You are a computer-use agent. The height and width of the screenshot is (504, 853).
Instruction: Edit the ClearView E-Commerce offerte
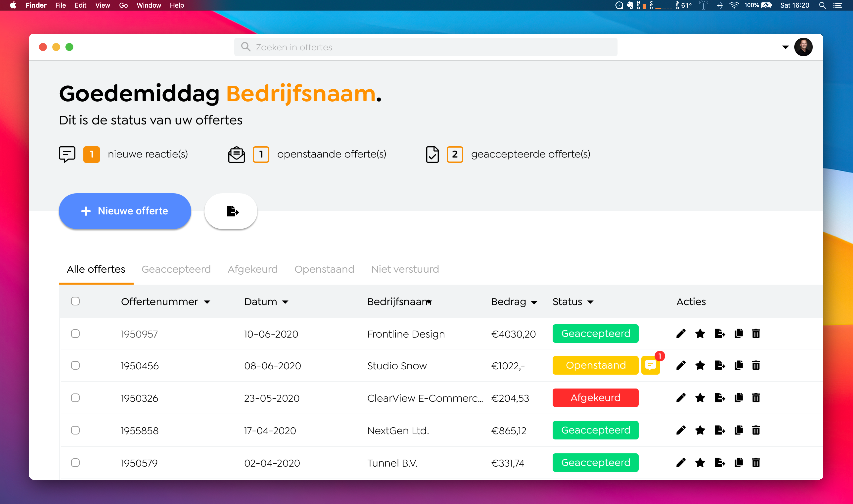[681, 398]
